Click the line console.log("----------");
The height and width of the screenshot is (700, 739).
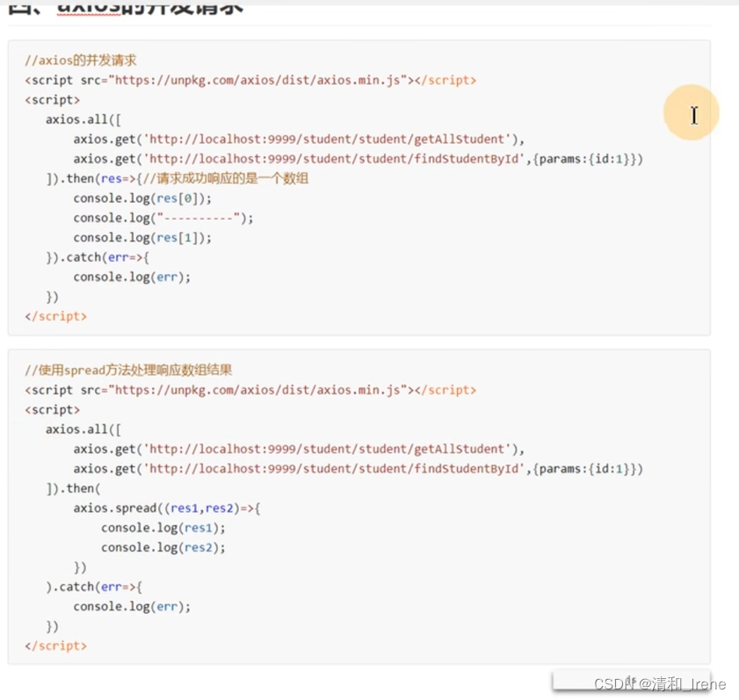point(163,218)
